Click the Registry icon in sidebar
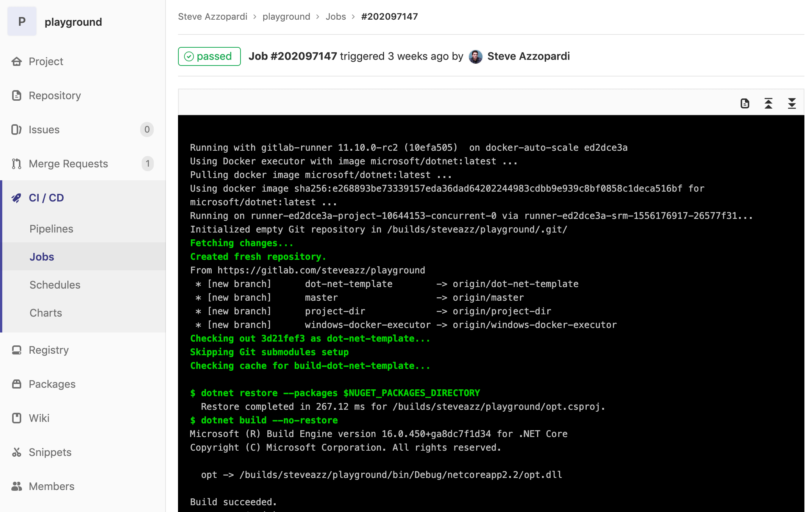 17,349
